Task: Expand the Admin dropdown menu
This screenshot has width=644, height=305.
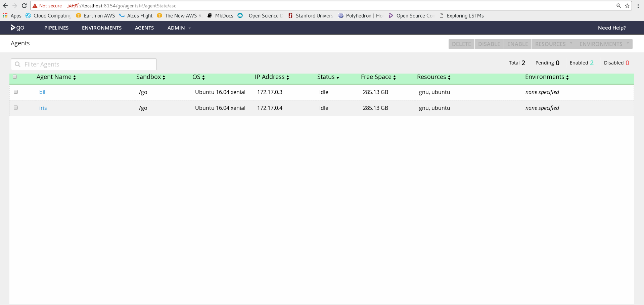Action: (x=179, y=28)
